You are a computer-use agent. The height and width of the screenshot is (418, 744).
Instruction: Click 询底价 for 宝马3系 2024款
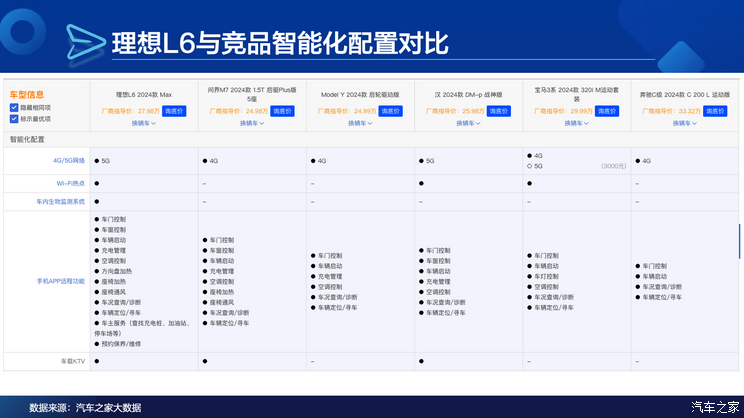point(607,111)
